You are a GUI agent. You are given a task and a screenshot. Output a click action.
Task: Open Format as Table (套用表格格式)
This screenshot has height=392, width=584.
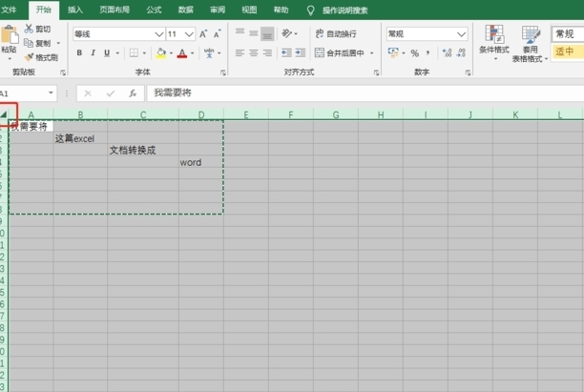coord(530,44)
